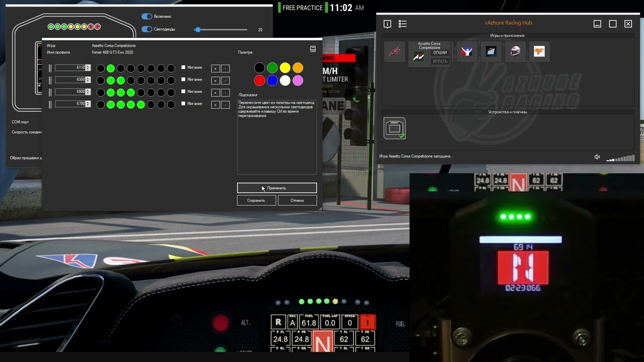Image resolution: width=644 pixels, height=362 pixels.
Task: Enable 'Мигание' checkbox on the 6110 row
Action: tap(183, 67)
